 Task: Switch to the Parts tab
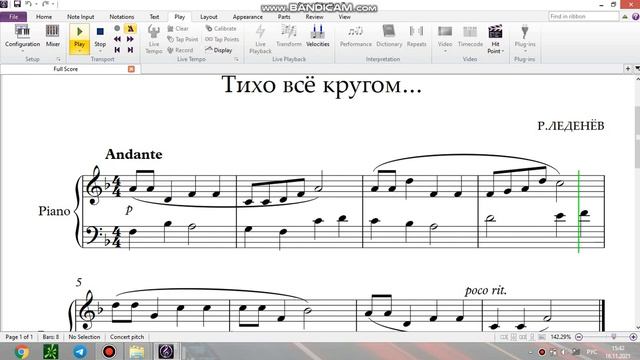284,17
